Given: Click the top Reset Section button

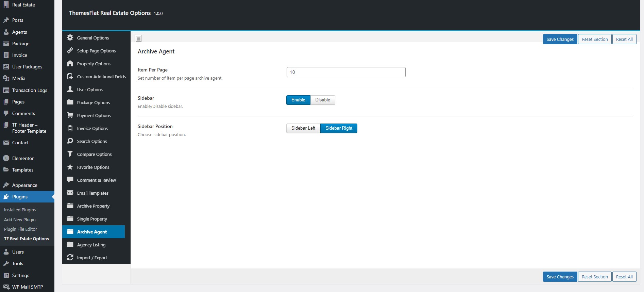Looking at the screenshot, I should (595, 39).
